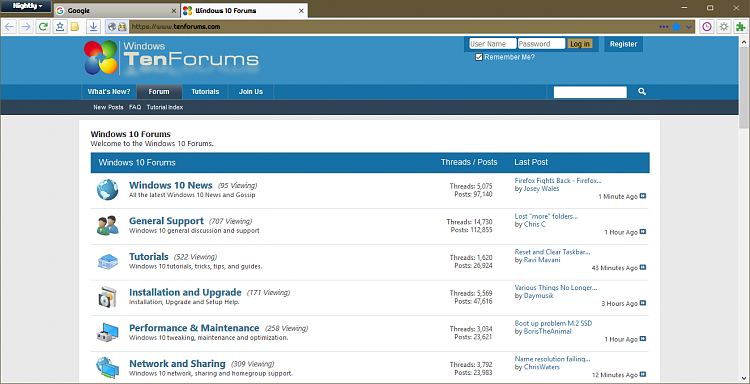Click the forum search magnifier icon
The image size is (750, 384).
[642, 92]
